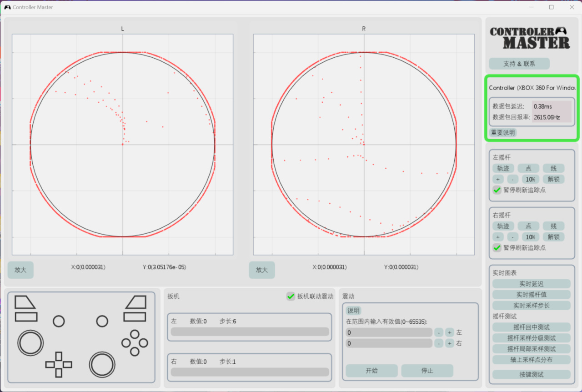
Task: Start the 摇杆采样分级测试
Action: (x=531, y=338)
